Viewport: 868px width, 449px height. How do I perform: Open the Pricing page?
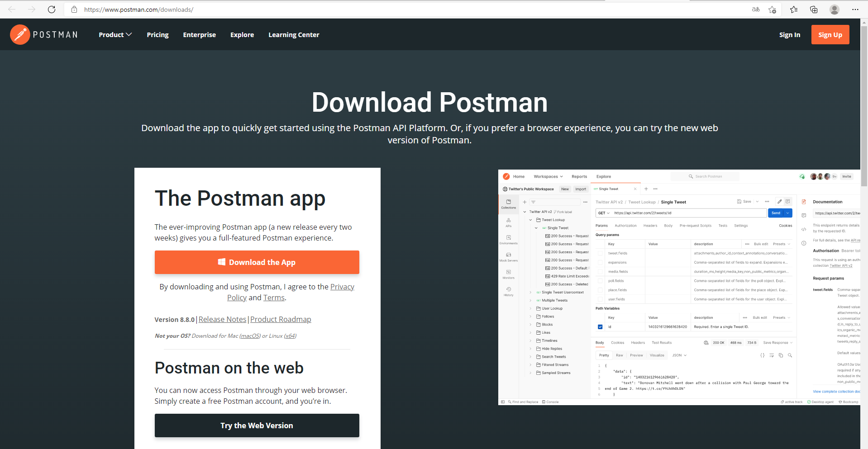[x=157, y=35]
